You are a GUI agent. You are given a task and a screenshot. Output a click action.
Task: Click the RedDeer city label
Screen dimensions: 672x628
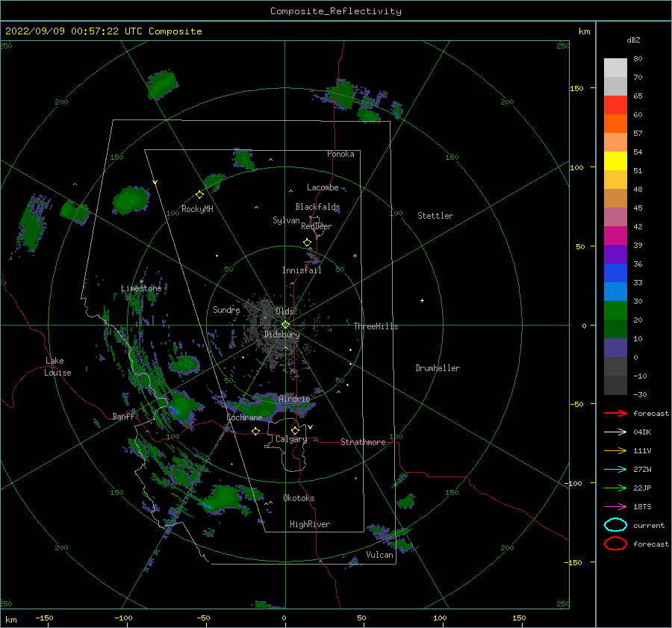coord(317,226)
